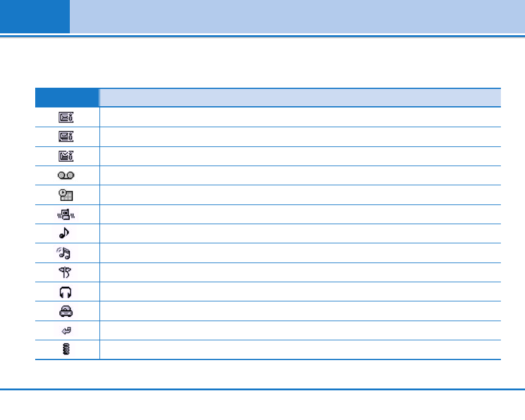This screenshot has height=420, width=525.
Task: Select the double music note loud profile icon
Action: click(67, 253)
